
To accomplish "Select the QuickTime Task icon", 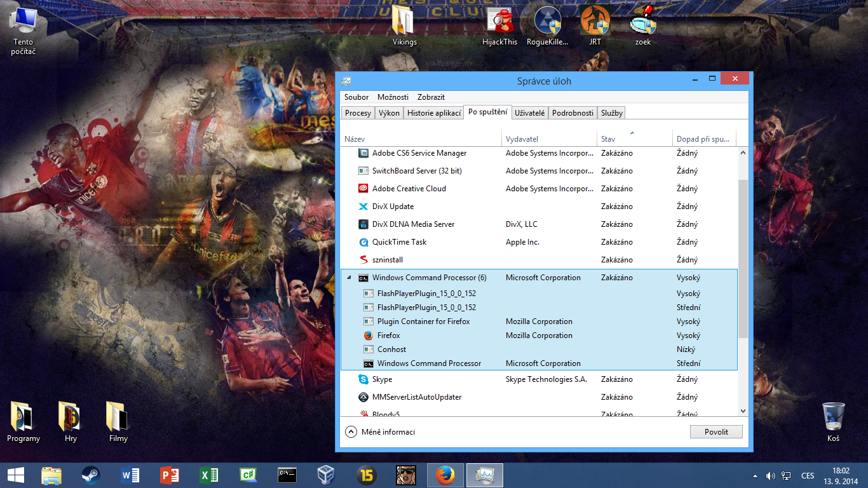I will 363,242.
